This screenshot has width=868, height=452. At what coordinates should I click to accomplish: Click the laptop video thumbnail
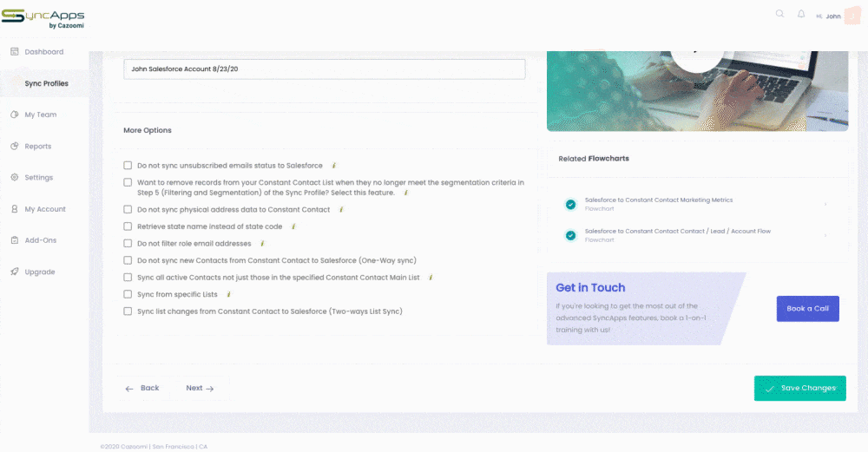point(698,91)
